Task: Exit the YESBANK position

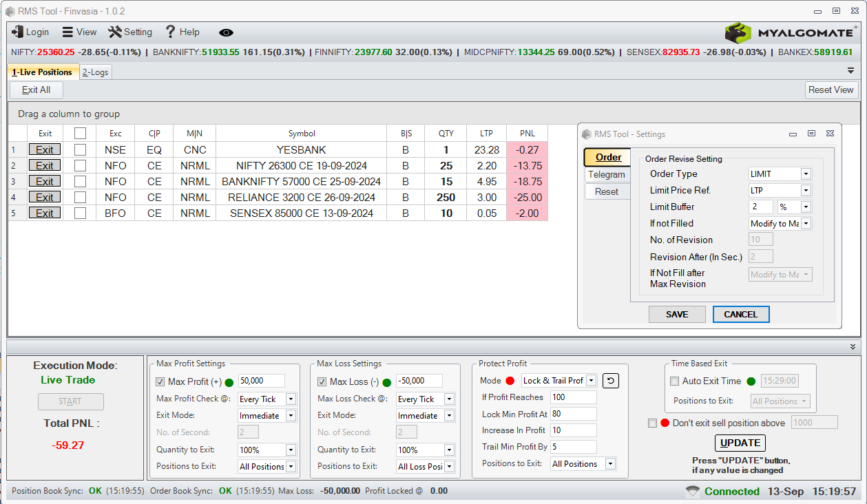Action: (x=45, y=149)
